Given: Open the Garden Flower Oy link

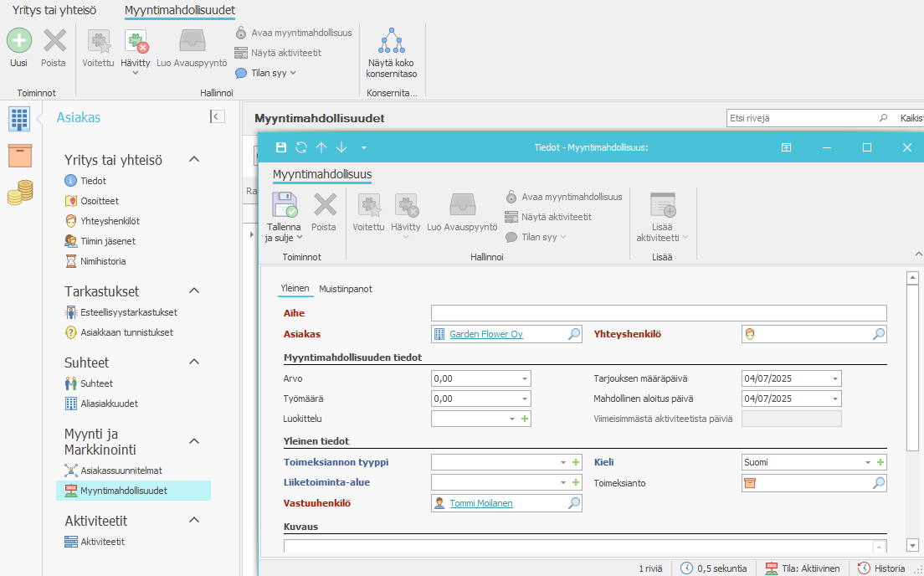Looking at the screenshot, I should point(486,334).
